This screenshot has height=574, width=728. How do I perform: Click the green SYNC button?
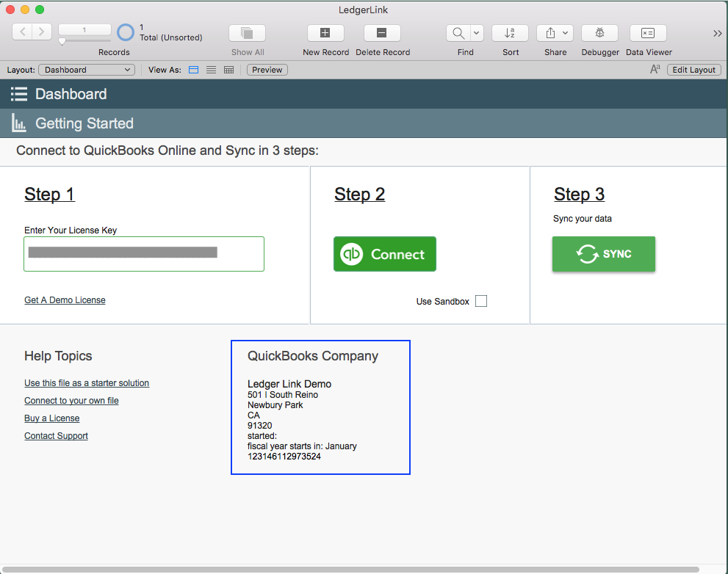[604, 254]
